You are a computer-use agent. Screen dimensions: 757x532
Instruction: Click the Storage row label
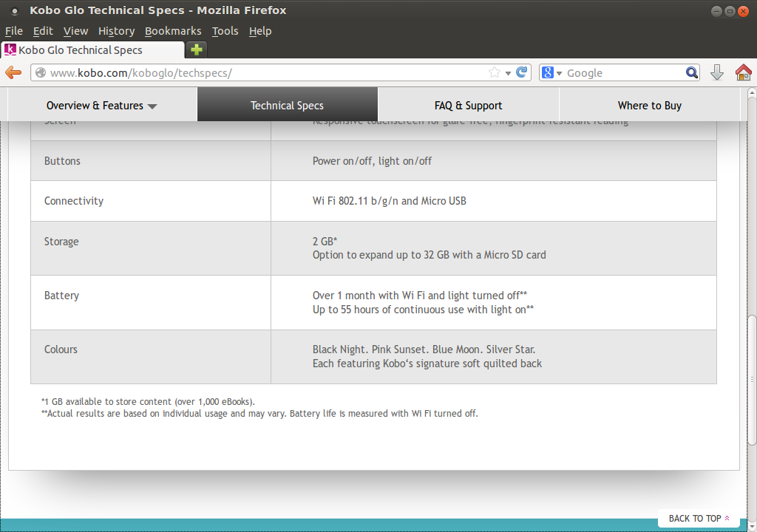click(x=61, y=242)
